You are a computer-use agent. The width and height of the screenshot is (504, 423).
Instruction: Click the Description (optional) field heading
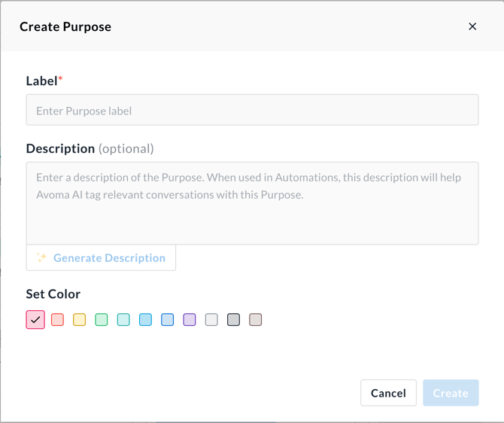pos(90,148)
